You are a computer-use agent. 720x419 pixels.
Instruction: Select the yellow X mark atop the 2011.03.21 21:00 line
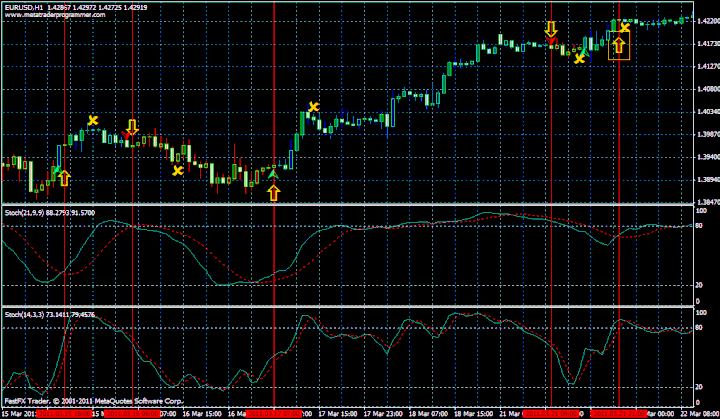624,28
